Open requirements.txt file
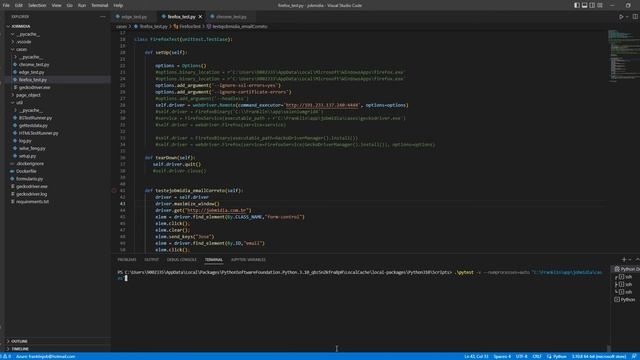The width and height of the screenshot is (640, 360). [32, 202]
